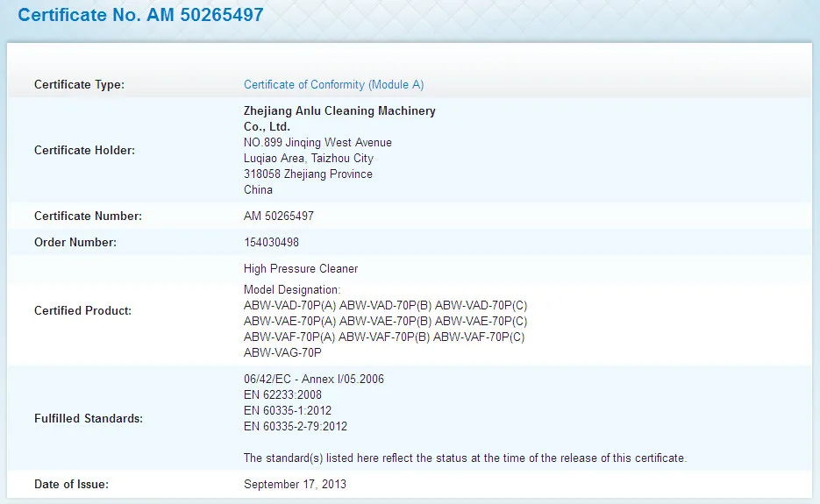Viewport: 820px width, 504px height.
Task: Click the model "ABW-VAE-70P(A)"
Action: point(289,321)
